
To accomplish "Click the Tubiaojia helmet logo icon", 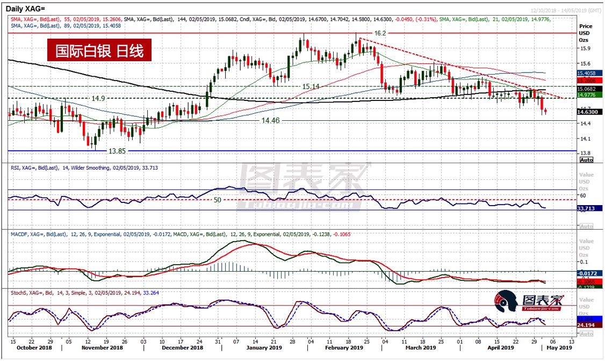I will pyautogui.click(x=506, y=301).
